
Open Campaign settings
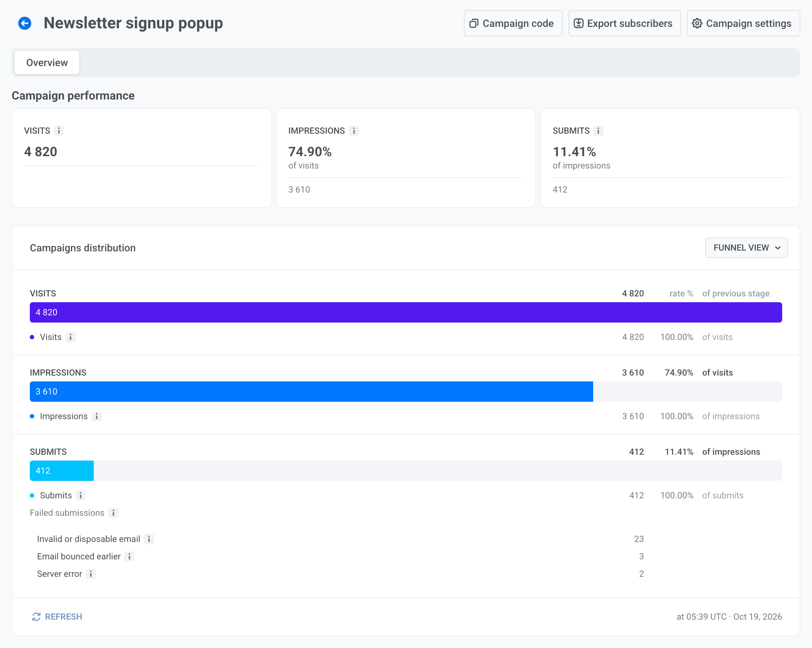pyautogui.click(x=743, y=23)
